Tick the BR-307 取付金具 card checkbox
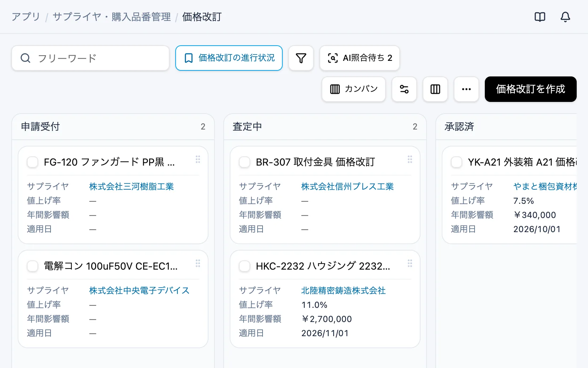The height and width of the screenshot is (368, 588). click(245, 162)
